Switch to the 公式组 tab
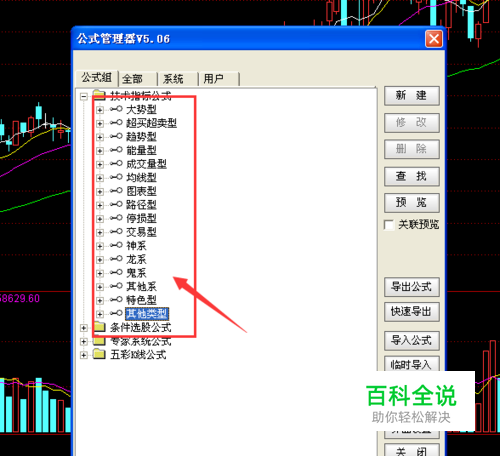 tap(97, 78)
